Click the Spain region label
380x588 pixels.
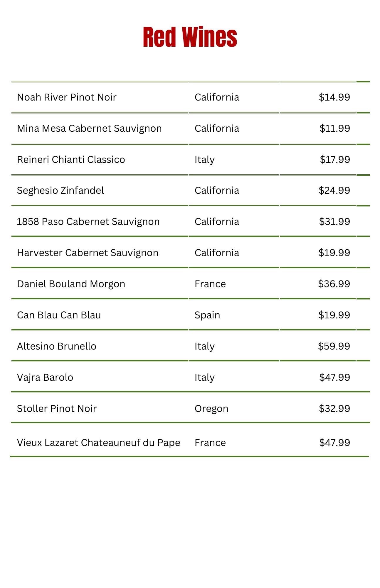click(x=207, y=315)
